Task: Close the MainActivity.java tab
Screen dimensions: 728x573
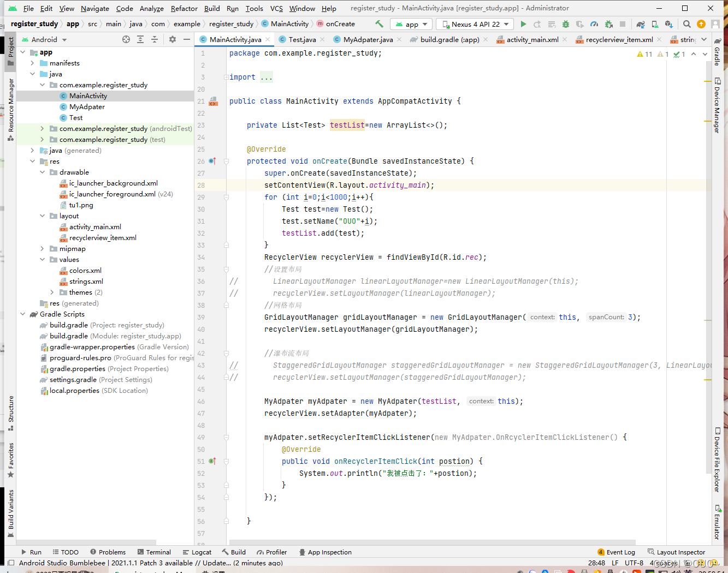Action: pyautogui.click(x=268, y=40)
